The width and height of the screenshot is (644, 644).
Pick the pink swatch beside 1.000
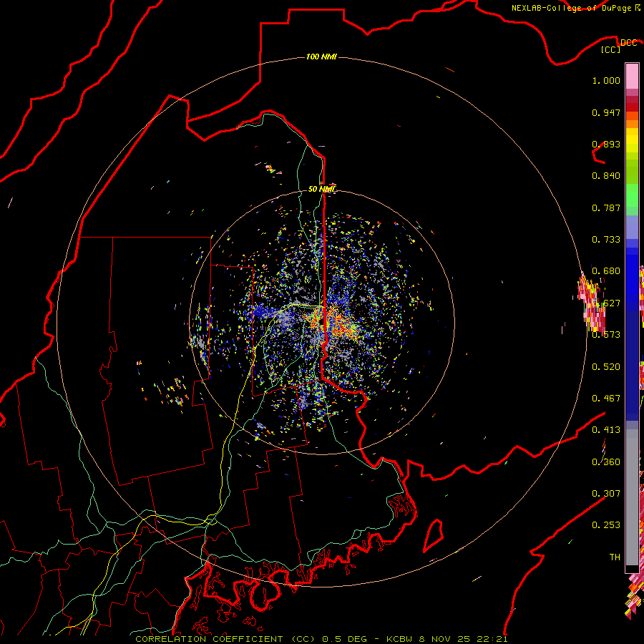(632, 77)
